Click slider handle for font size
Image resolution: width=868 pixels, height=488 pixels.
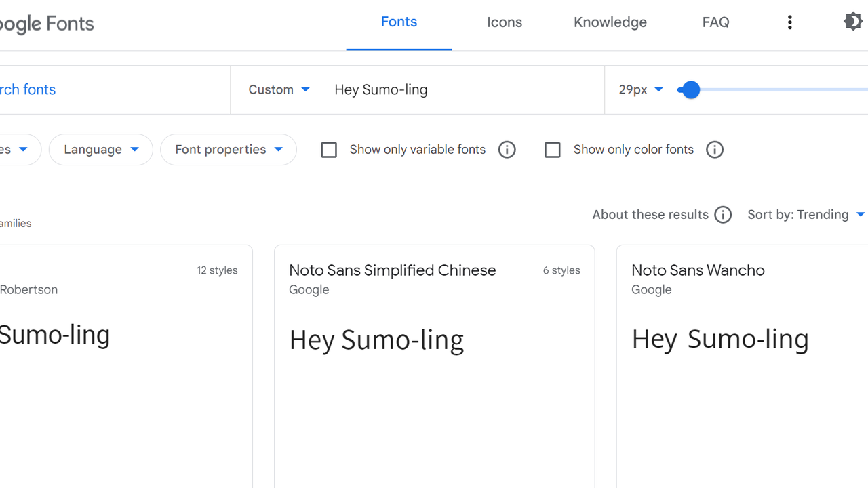tap(690, 90)
